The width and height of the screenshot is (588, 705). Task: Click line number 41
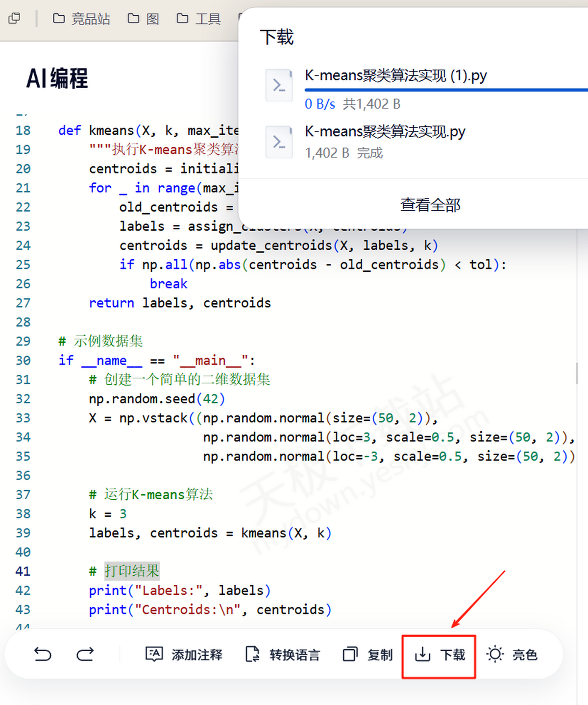coord(23,571)
